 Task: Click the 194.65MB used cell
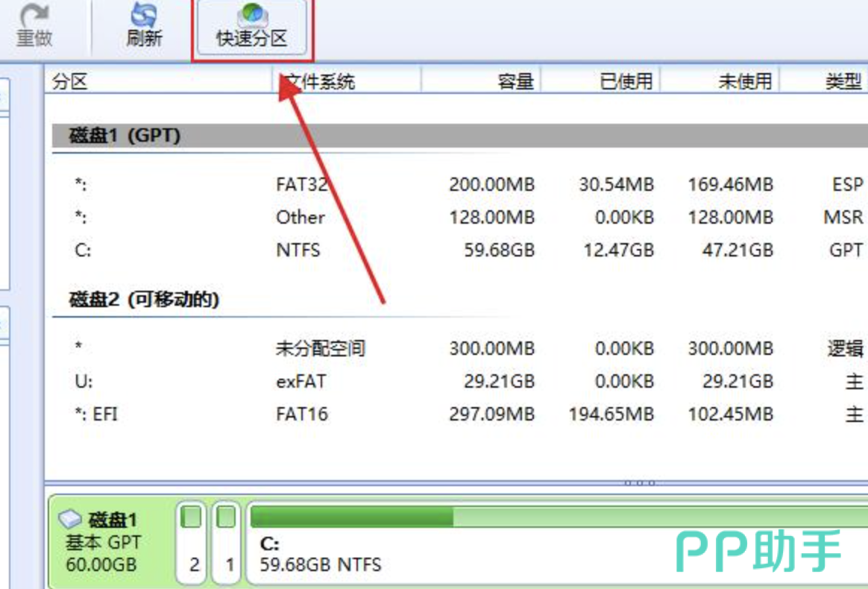click(x=611, y=414)
